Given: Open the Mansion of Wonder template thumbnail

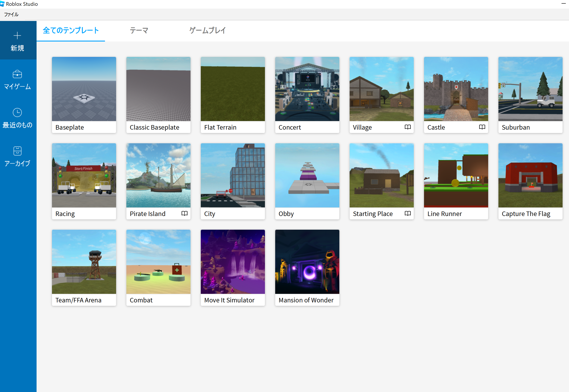Looking at the screenshot, I should pyautogui.click(x=307, y=262).
